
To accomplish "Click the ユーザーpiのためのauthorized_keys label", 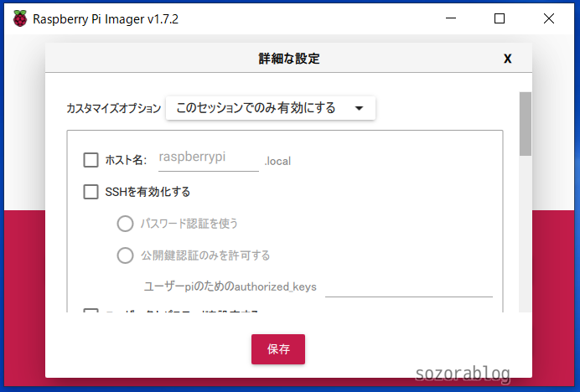I will tap(230, 286).
